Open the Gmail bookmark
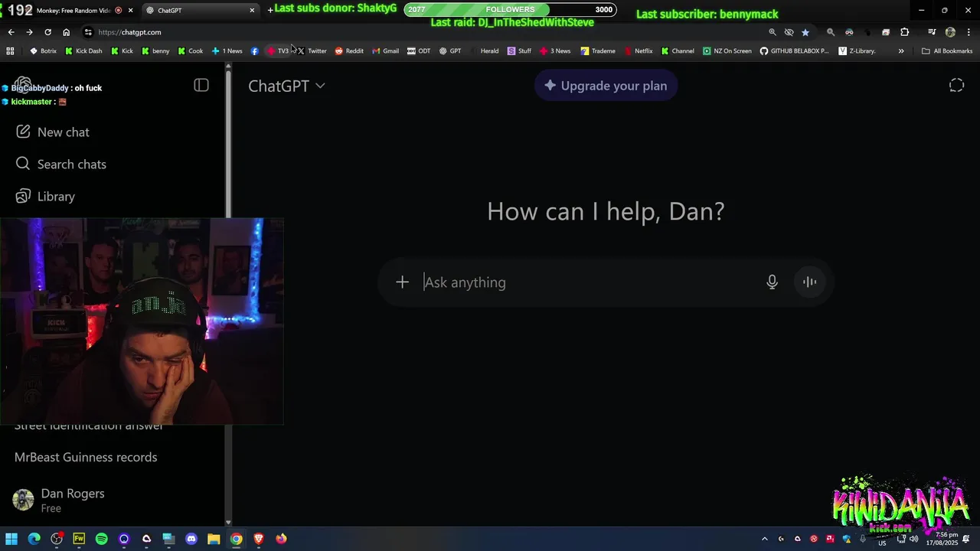This screenshot has width=980, height=551. coord(385,51)
